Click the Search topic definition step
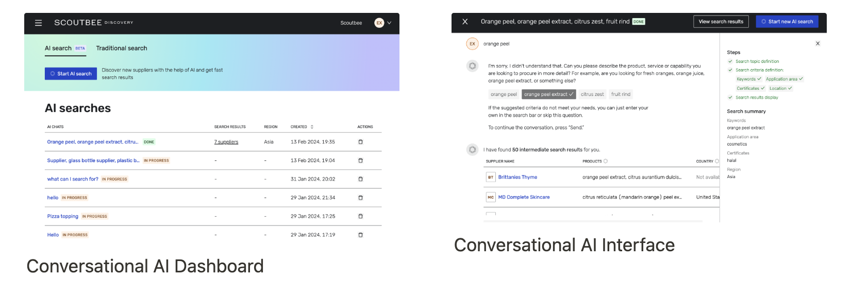 tap(757, 61)
